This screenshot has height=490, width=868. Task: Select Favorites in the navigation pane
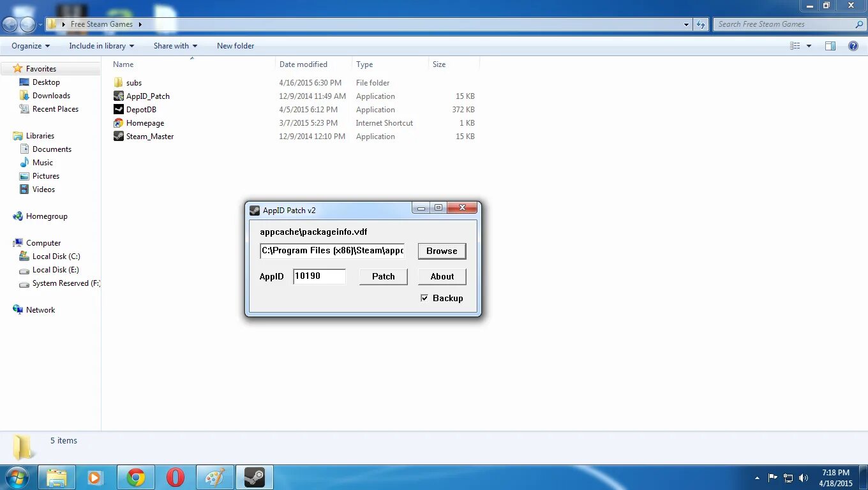point(41,69)
